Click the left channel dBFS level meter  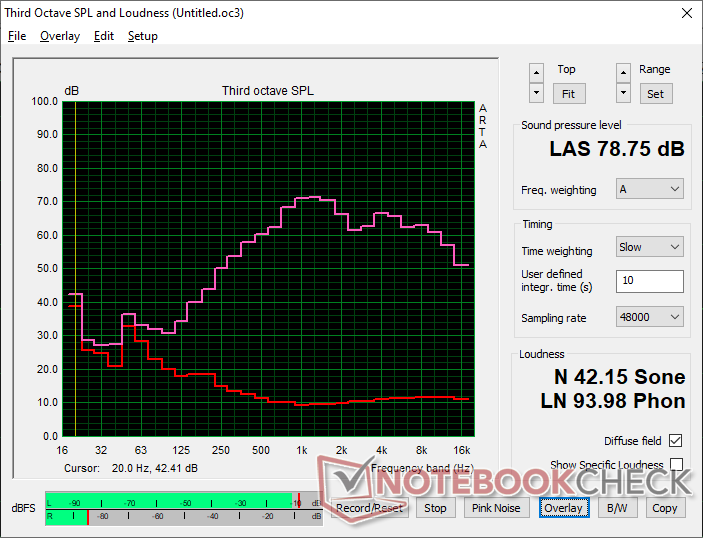coord(184,501)
